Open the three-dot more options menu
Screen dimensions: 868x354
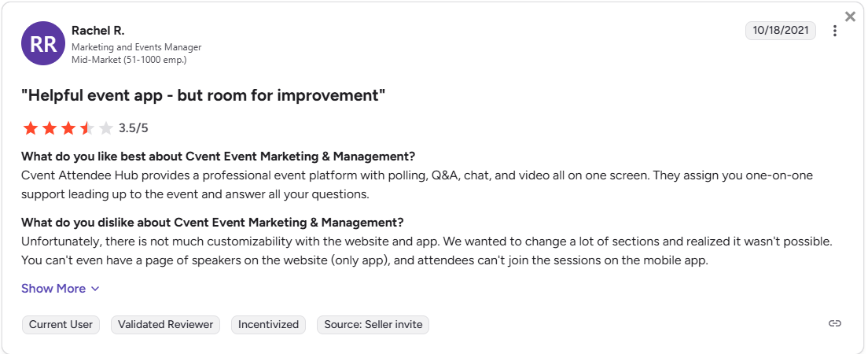835,31
